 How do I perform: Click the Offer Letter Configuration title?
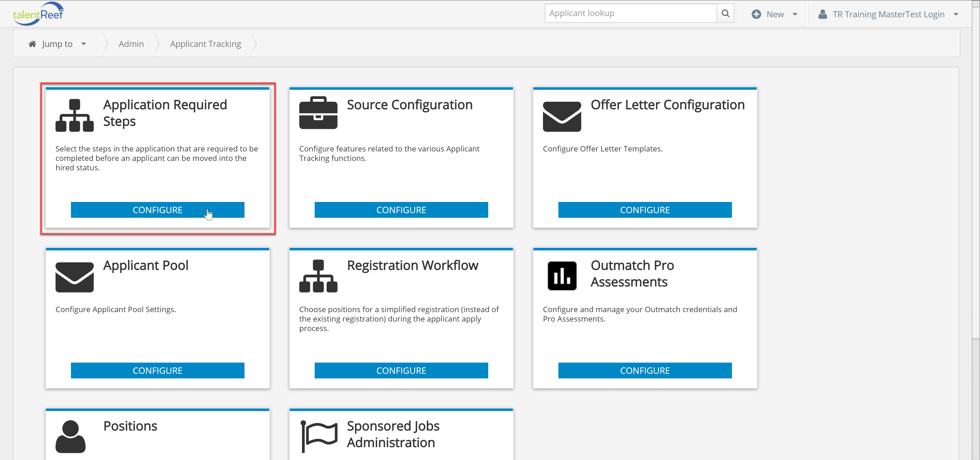pos(668,105)
